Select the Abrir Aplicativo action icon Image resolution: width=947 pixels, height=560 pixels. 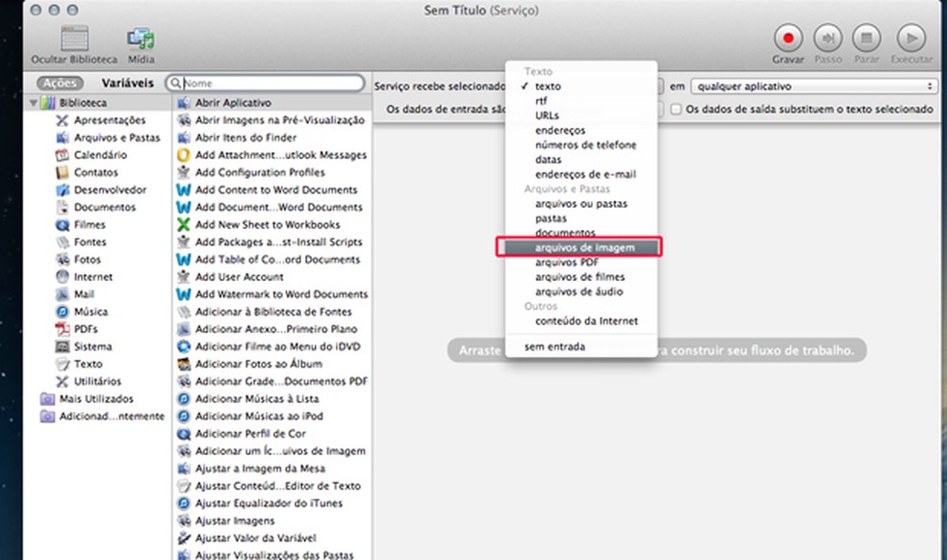[183, 102]
